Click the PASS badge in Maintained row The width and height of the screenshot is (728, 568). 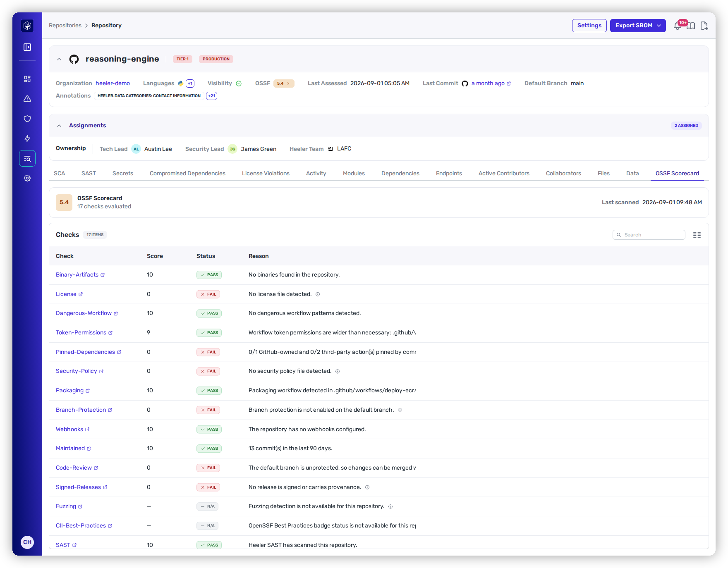point(209,449)
